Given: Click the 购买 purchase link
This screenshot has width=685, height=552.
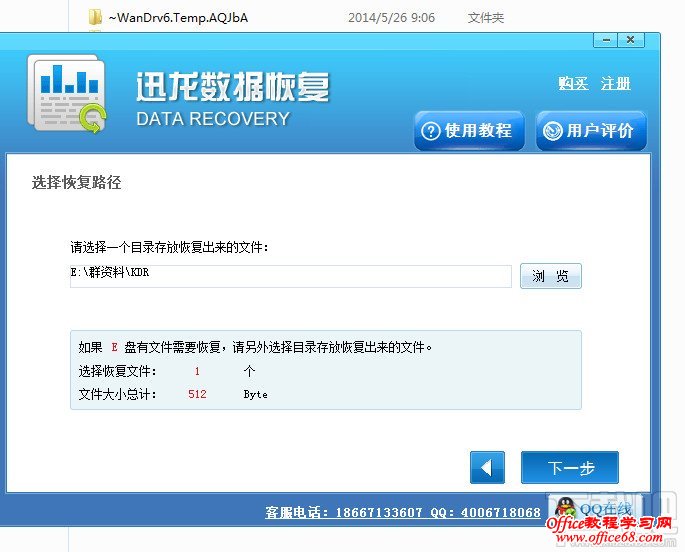Looking at the screenshot, I should (x=573, y=83).
